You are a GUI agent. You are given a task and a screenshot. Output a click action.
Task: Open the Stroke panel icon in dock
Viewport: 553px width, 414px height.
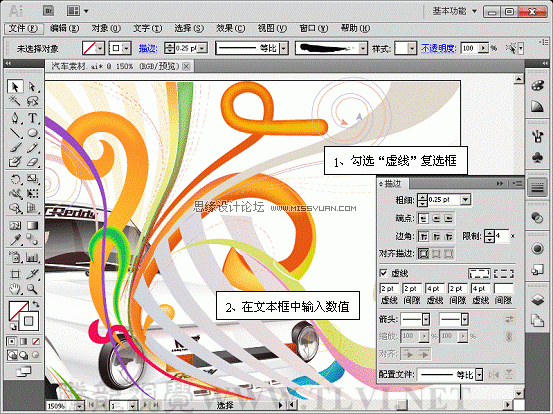click(537, 188)
